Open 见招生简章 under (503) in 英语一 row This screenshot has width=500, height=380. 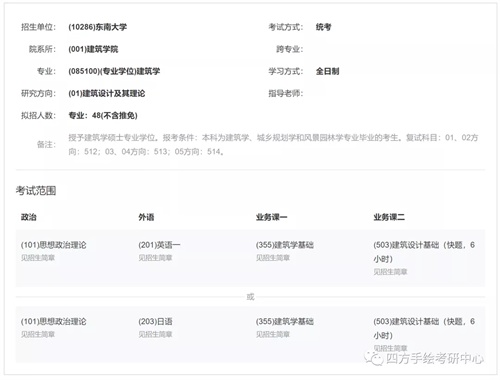(390, 272)
